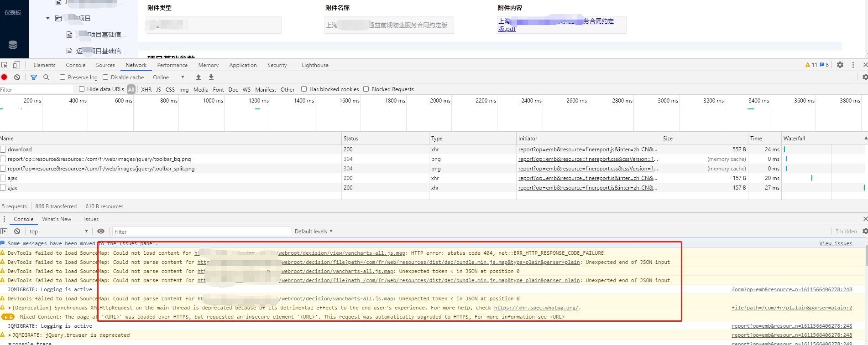Screen dimensions: 868x345
Task: Click the console vertical scrollbar
Action: pos(866,255)
